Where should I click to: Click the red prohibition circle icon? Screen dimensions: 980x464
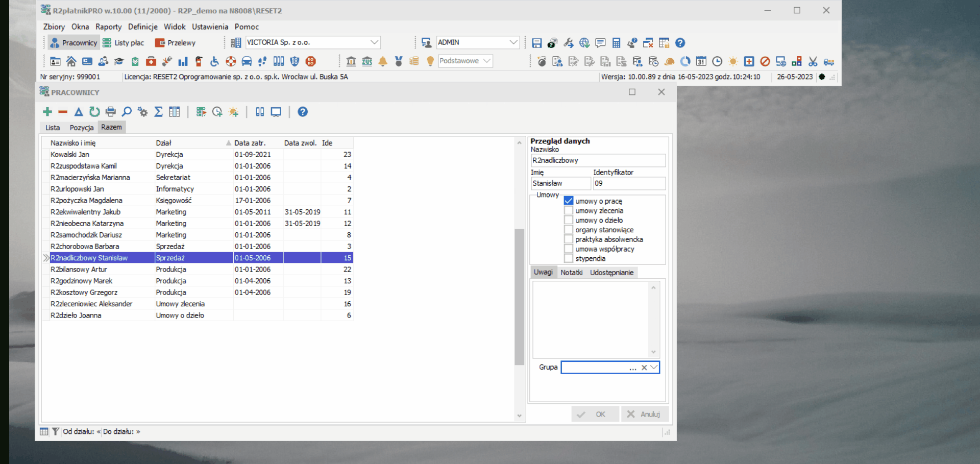click(x=765, y=61)
